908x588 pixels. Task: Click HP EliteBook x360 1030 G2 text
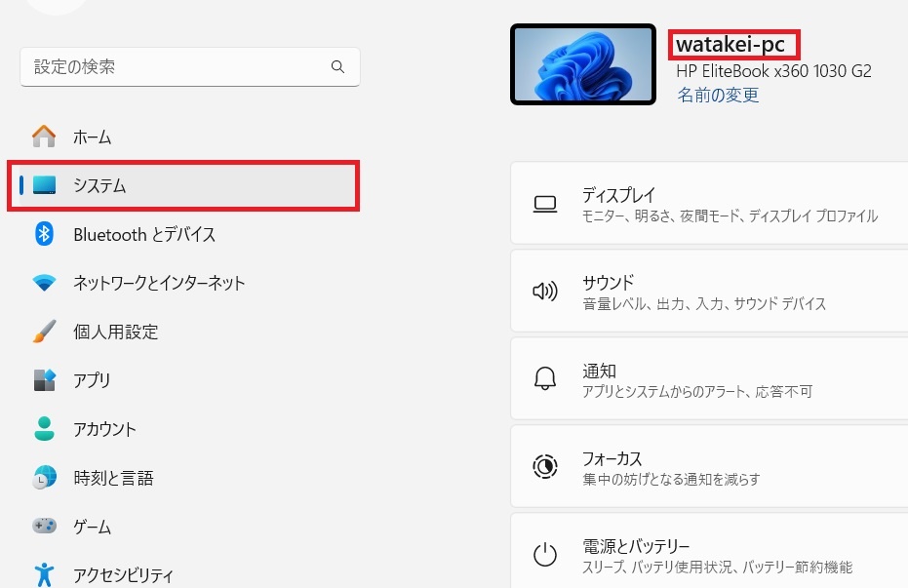773,71
